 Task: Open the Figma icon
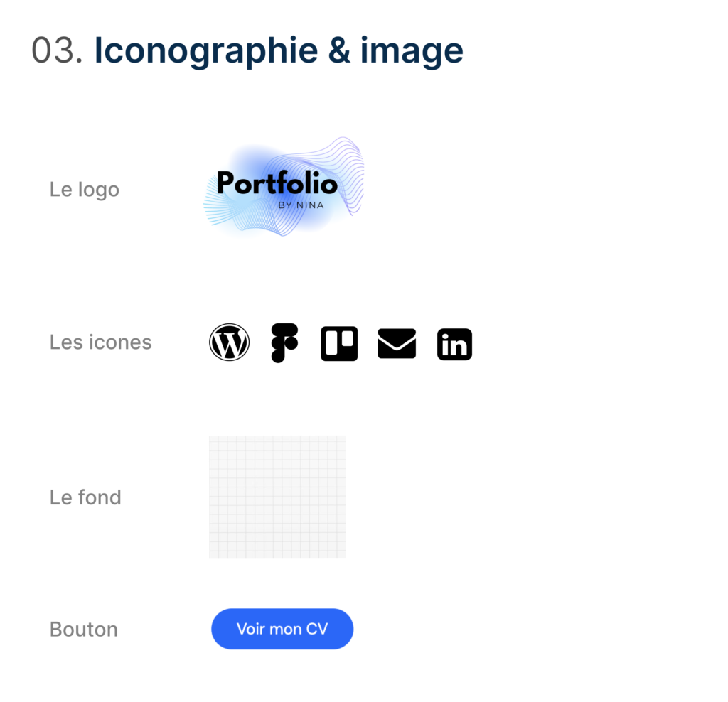click(284, 342)
